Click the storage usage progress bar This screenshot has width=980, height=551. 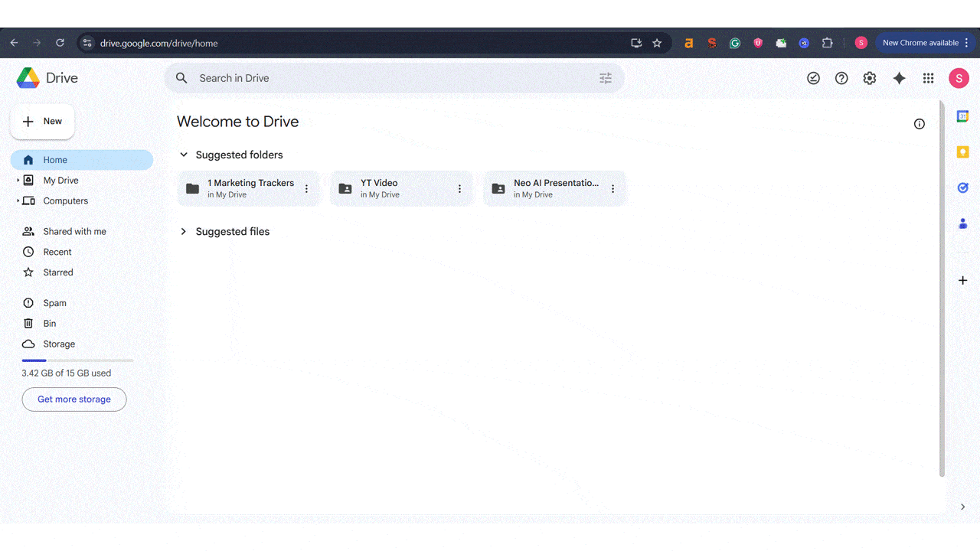tap(77, 360)
